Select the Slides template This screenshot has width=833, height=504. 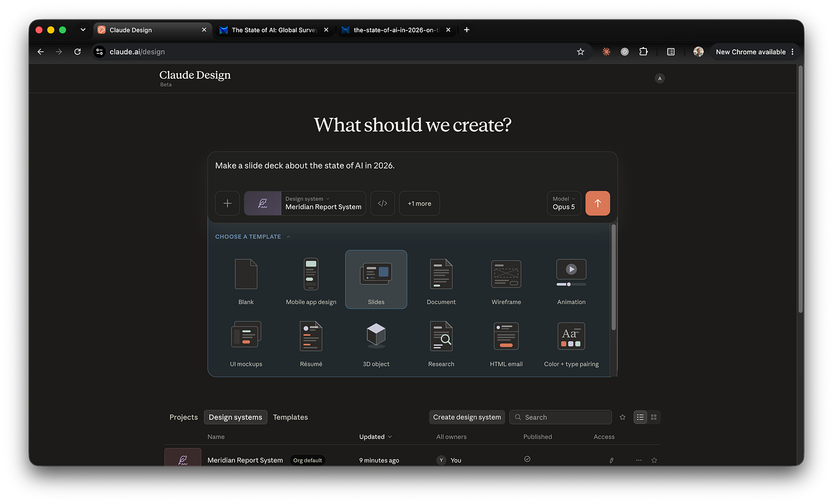click(376, 280)
